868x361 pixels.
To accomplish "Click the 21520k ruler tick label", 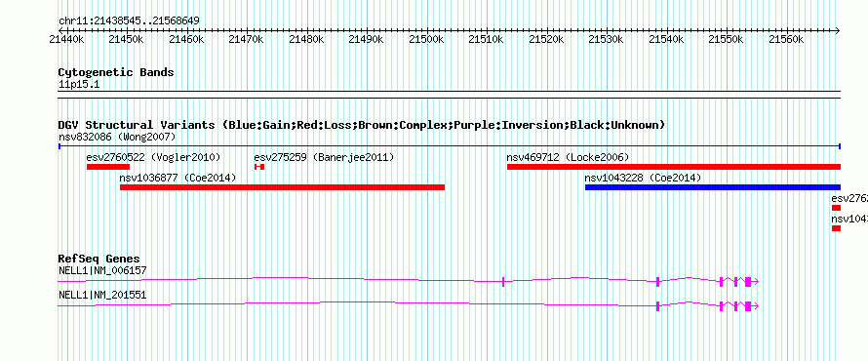I will click(546, 39).
